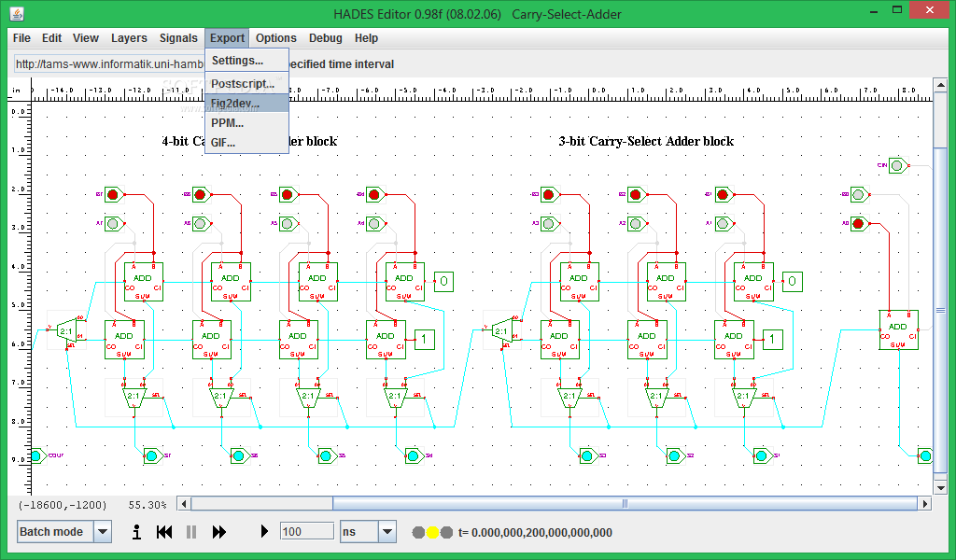Select the constant 1 box in 3-bit block
The width and height of the screenshot is (956, 560).
tap(772, 340)
